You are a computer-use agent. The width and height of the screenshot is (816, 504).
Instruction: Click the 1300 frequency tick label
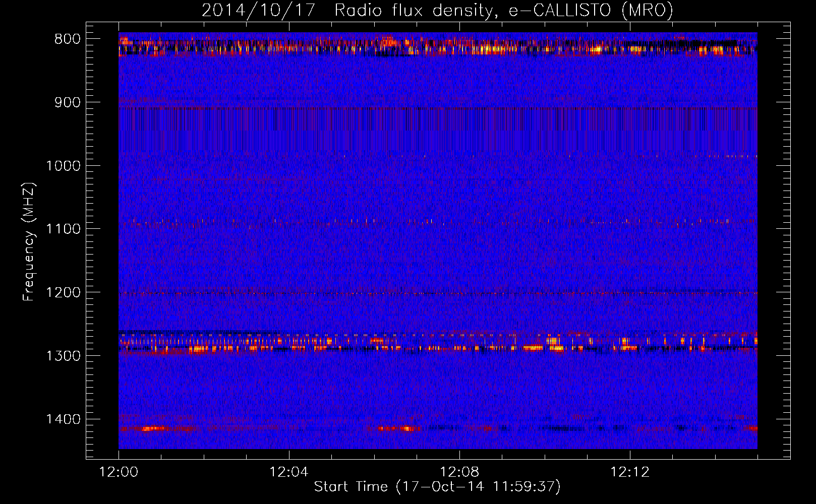(x=63, y=356)
